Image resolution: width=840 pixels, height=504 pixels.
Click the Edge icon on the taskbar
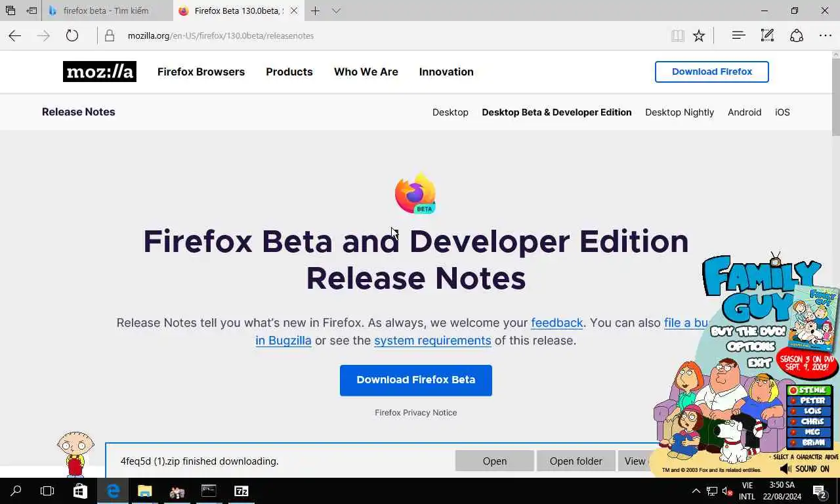point(113,491)
